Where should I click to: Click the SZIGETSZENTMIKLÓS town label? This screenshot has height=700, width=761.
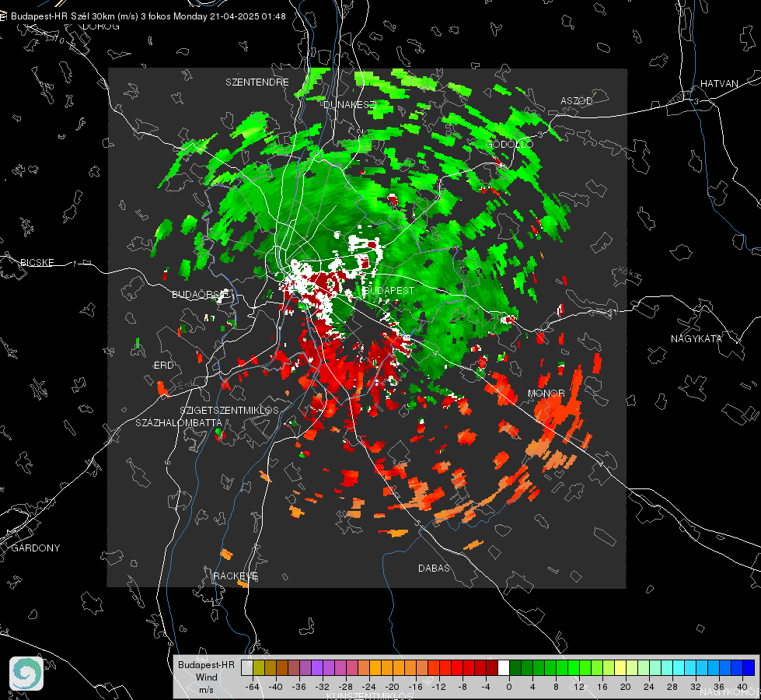tap(229, 410)
